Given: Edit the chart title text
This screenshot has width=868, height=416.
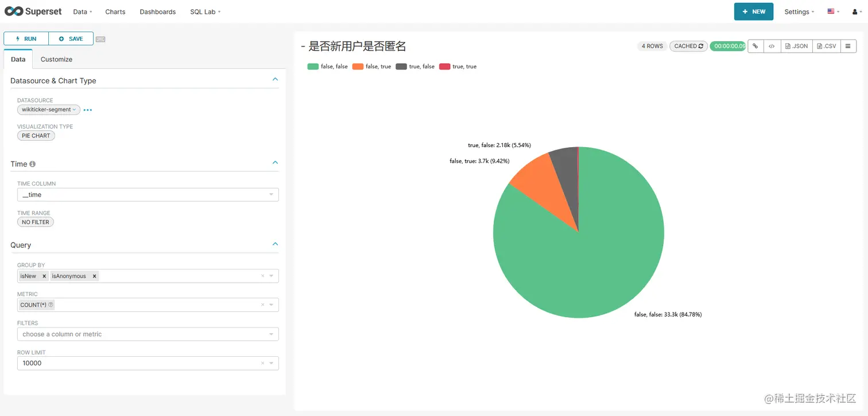Looking at the screenshot, I should [354, 47].
